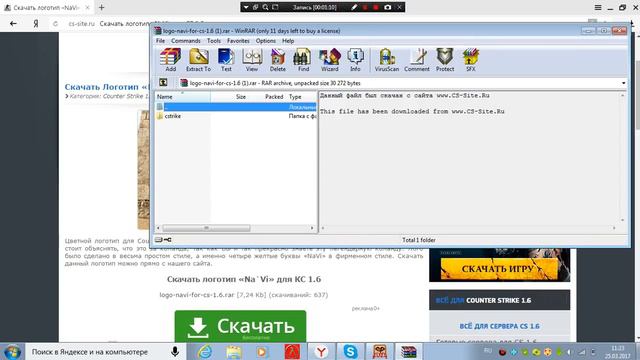Click the Protect archive icon
The width and height of the screenshot is (640, 360).
tap(445, 60)
